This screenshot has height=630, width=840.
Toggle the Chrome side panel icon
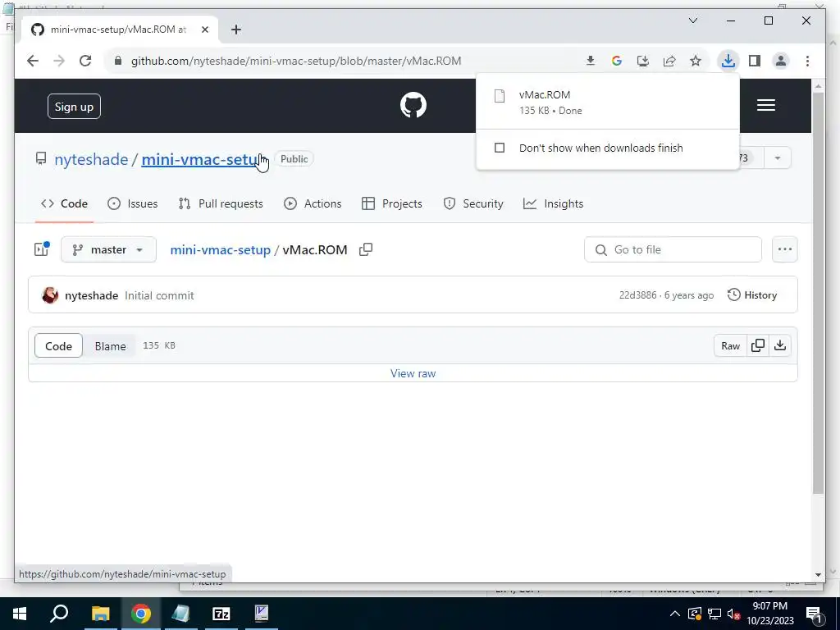coord(755,61)
